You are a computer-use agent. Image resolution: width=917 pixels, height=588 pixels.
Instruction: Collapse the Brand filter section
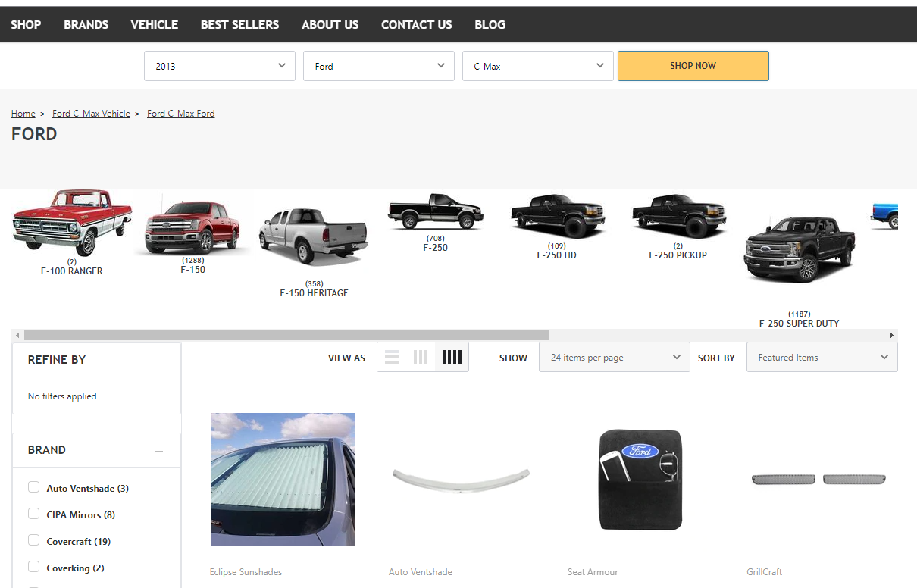click(159, 451)
